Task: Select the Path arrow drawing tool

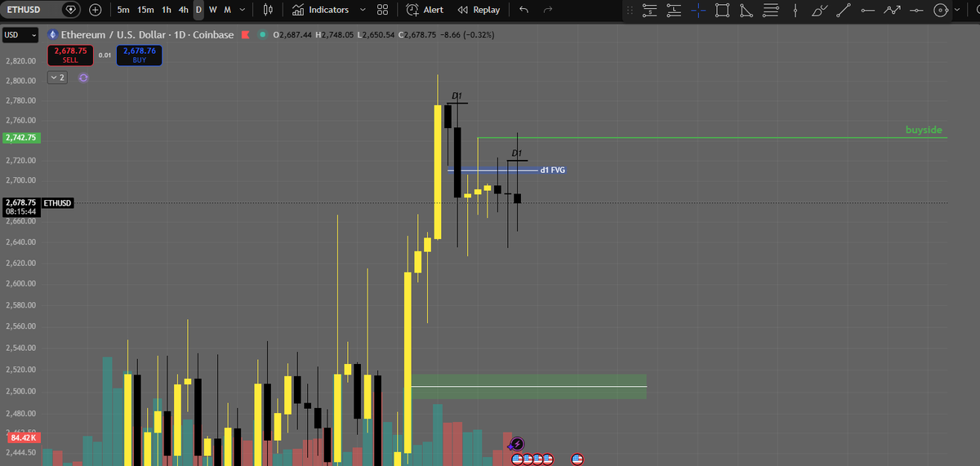Action: click(892, 11)
